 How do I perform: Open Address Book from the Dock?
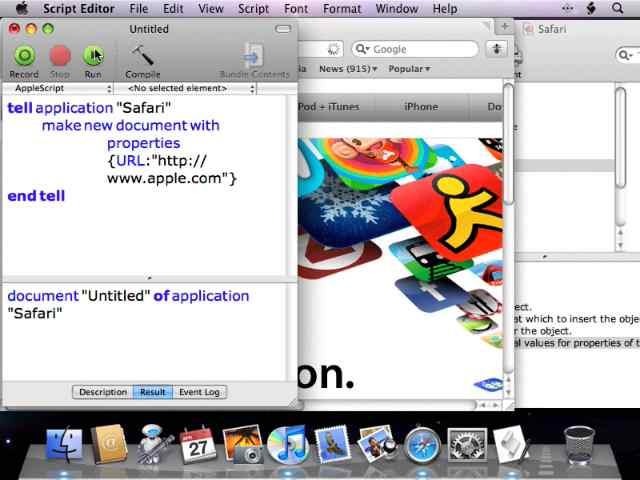109,445
